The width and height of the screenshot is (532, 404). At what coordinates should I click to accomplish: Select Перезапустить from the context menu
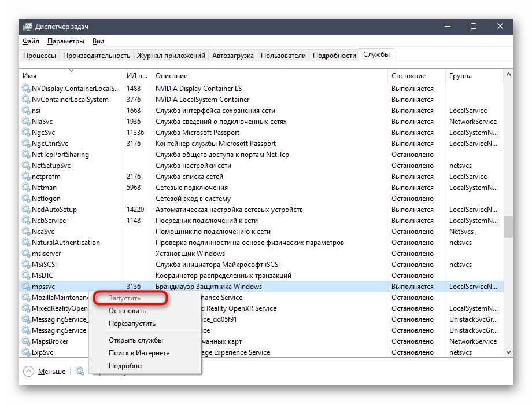(x=132, y=324)
